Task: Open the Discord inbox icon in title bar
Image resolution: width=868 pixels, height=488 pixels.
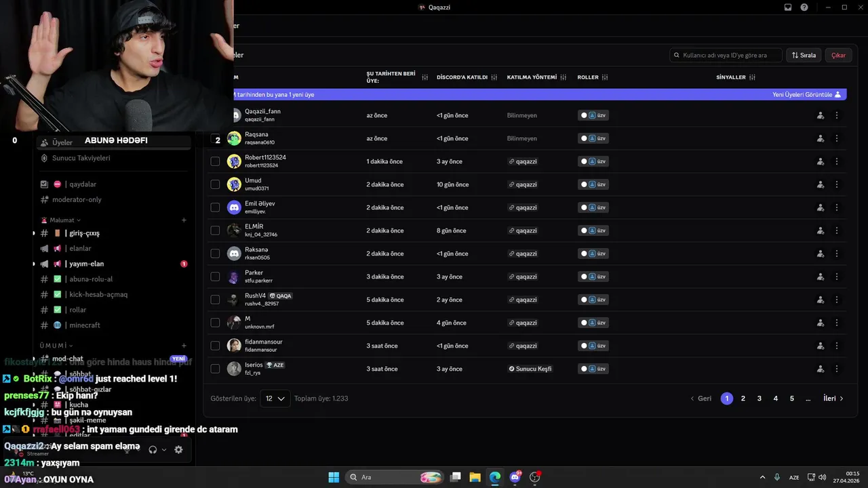Action: (788, 7)
